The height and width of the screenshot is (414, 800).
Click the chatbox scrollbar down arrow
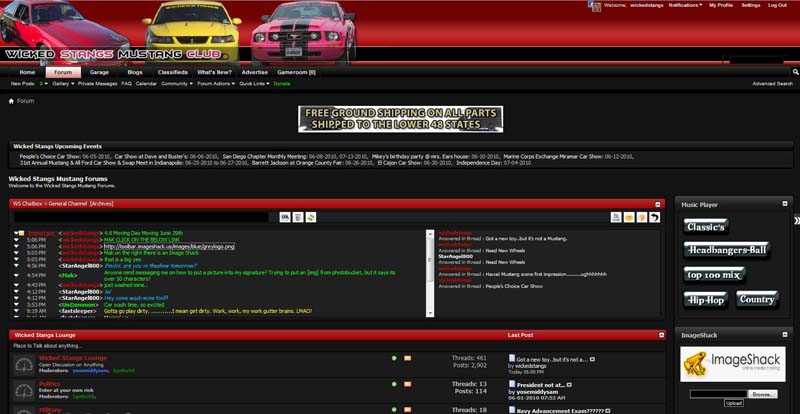tap(430, 313)
